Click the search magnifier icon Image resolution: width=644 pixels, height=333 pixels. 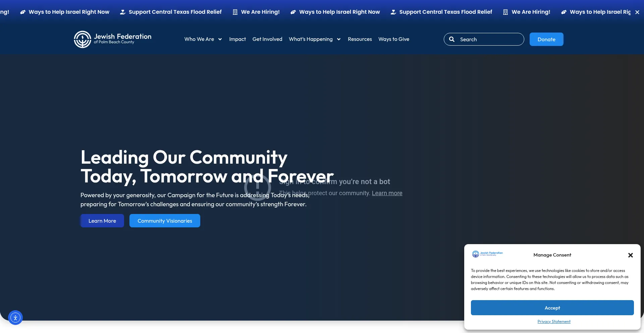click(x=452, y=39)
